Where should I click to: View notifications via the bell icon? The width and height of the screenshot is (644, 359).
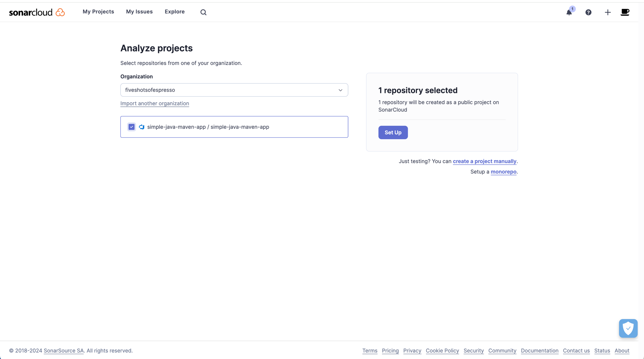click(568, 12)
